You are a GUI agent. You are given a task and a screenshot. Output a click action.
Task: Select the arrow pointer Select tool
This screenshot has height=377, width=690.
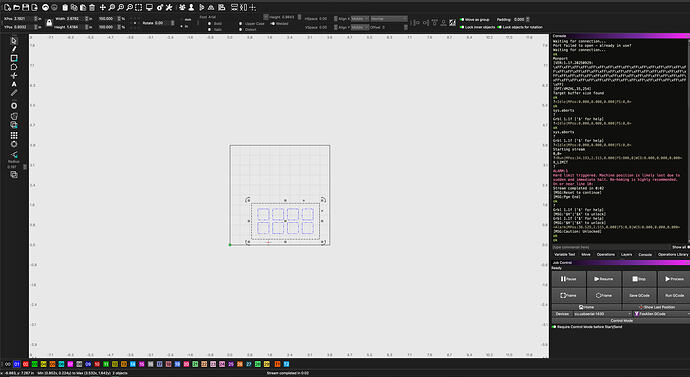[x=14, y=40]
